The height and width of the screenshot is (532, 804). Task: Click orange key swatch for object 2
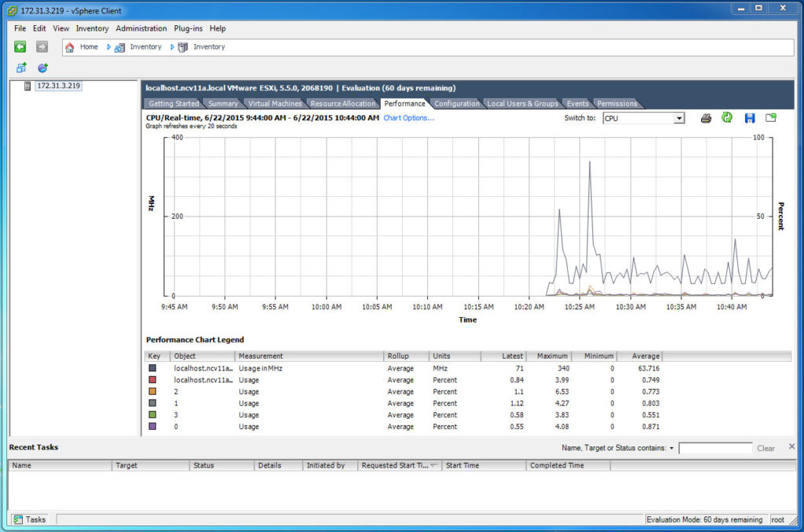click(152, 391)
